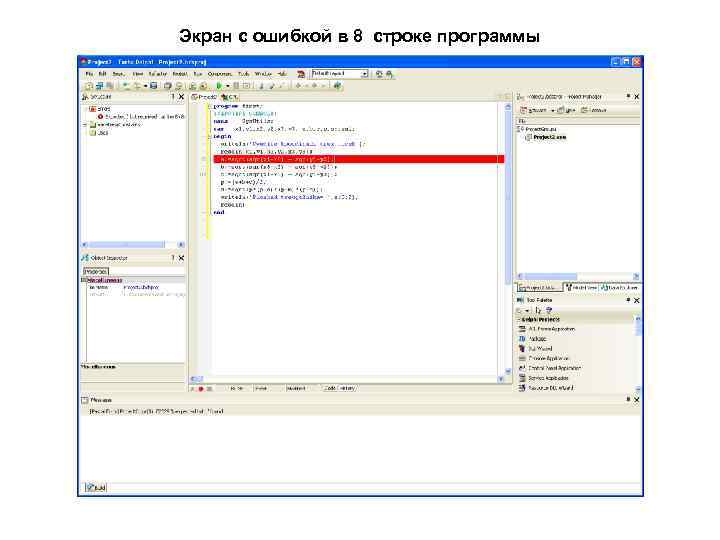The width and height of the screenshot is (720, 540).
Task: Click the green globe icon ending the toolbar
Action: (x=338, y=86)
